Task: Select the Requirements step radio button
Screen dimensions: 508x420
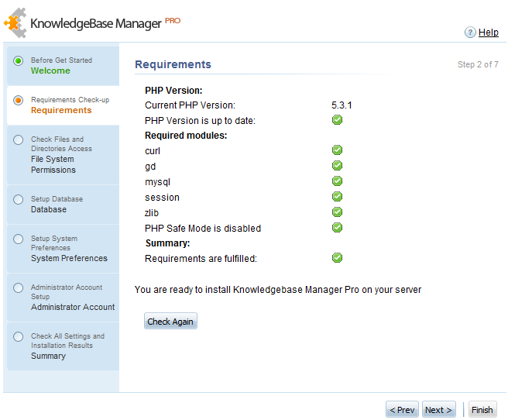Action: click(x=18, y=101)
